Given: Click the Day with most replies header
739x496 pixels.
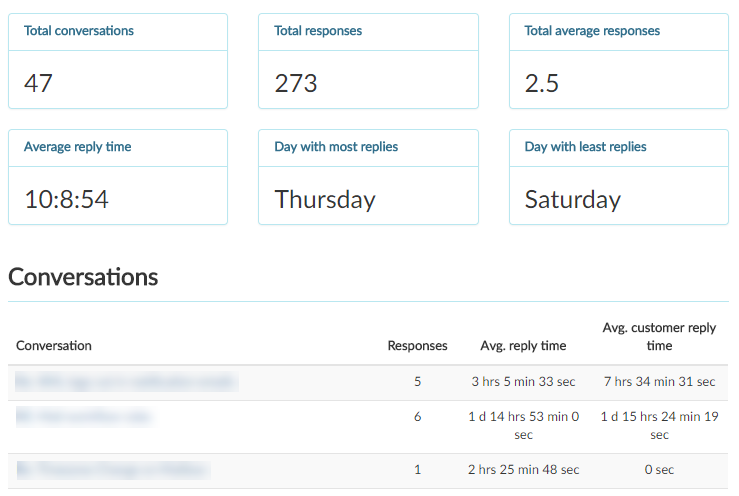Looking at the screenshot, I should tap(336, 147).
